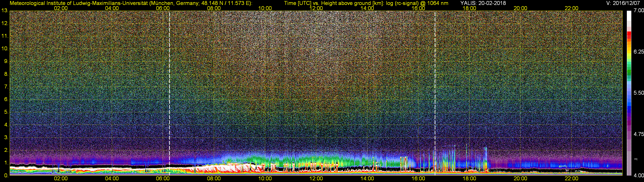
Task: Click '10:00' on the lower time axis
Action: [x=265, y=179]
